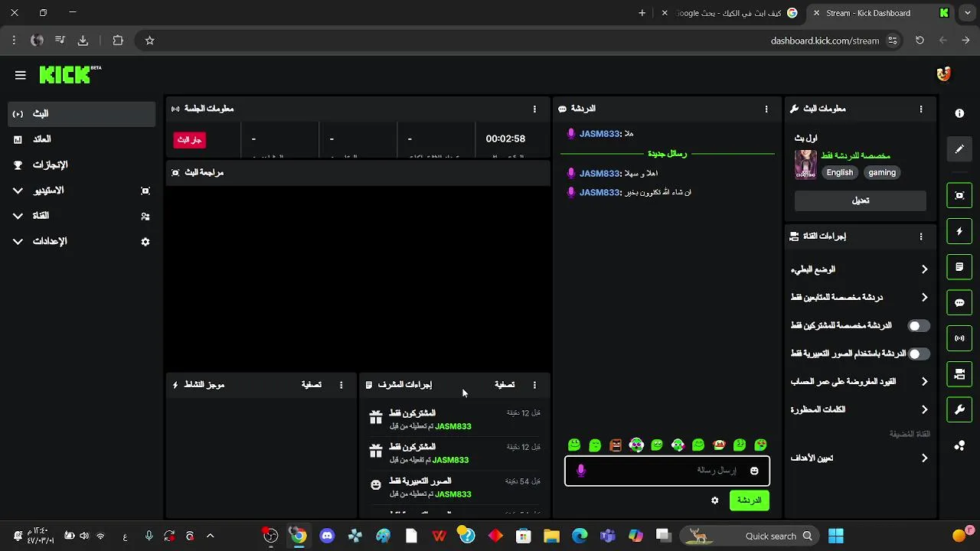The width and height of the screenshot is (980, 551).
Task: Open kebab menu of stream info panel (معلومات البث)
Action: click(x=921, y=109)
